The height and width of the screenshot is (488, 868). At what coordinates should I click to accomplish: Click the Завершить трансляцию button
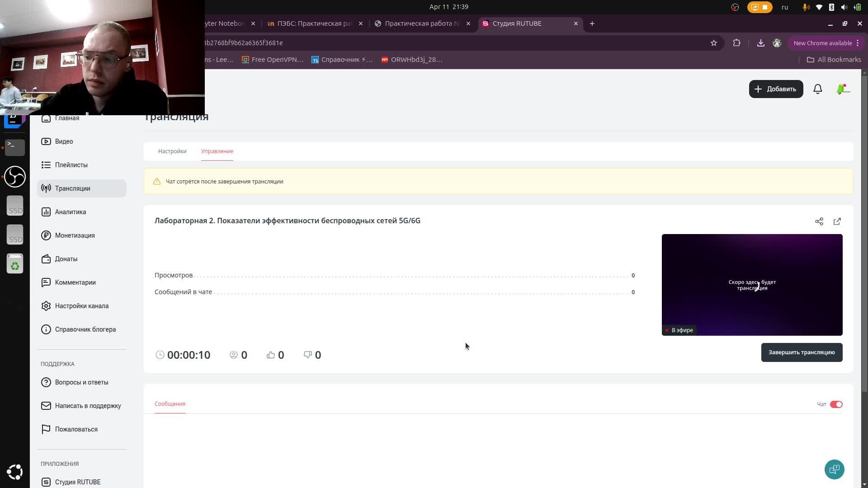pyautogui.click(x=801, y=352)
